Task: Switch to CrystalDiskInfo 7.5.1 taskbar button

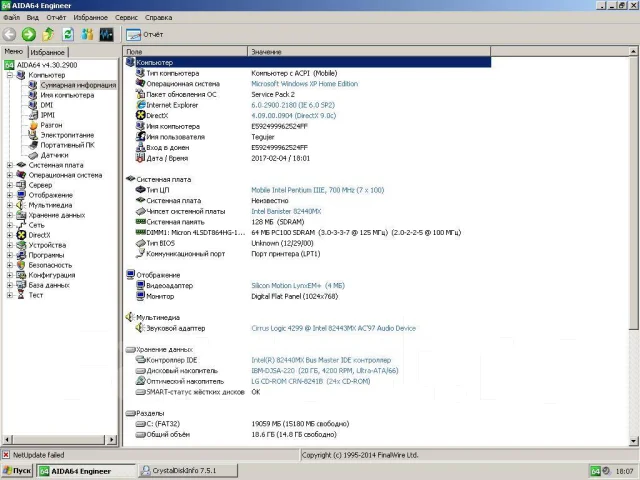Action: (188, 471)
